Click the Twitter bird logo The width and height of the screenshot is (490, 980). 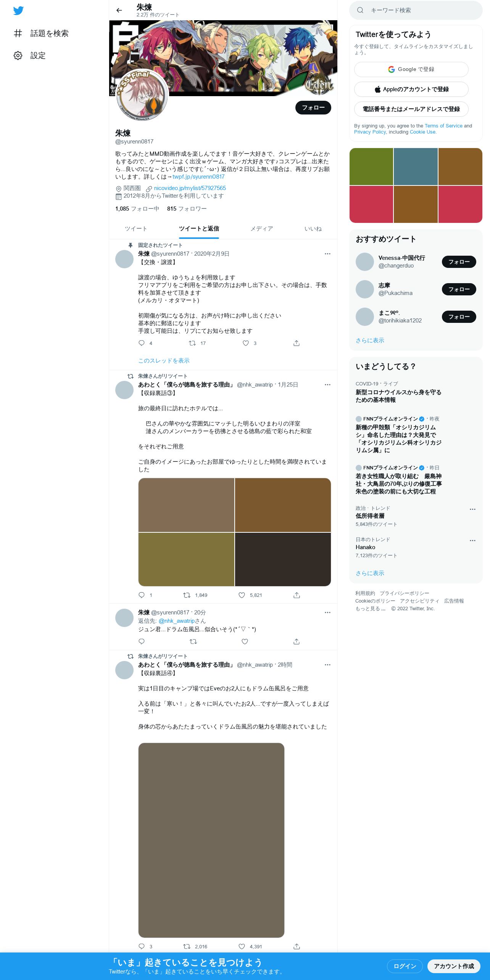pos(18,11)
